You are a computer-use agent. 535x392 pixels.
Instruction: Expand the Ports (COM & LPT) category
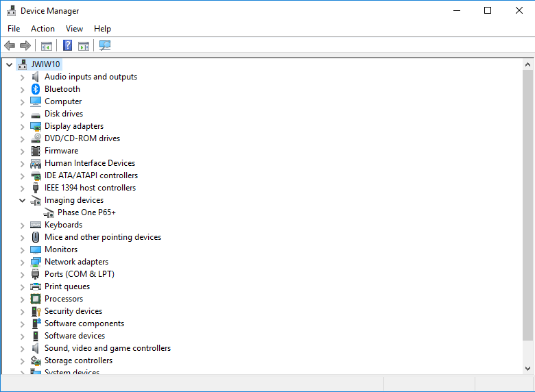click(x=22, y=275)
